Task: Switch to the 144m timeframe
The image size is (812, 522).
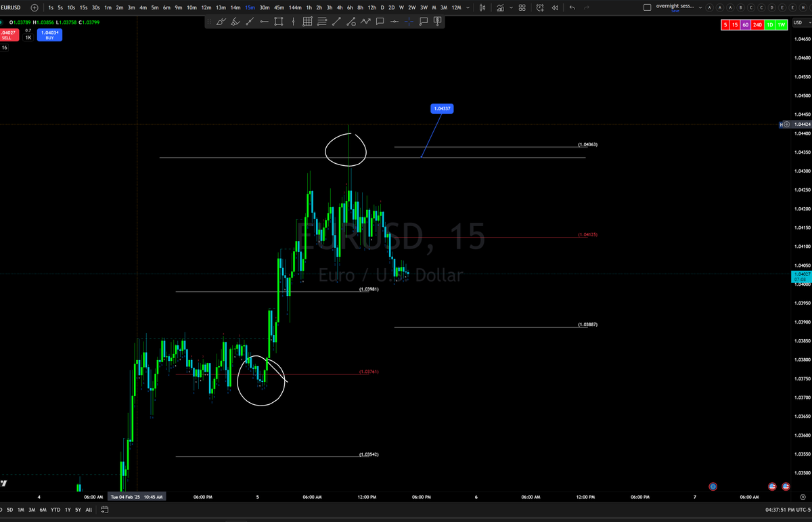Action: [x=295, y=7]
